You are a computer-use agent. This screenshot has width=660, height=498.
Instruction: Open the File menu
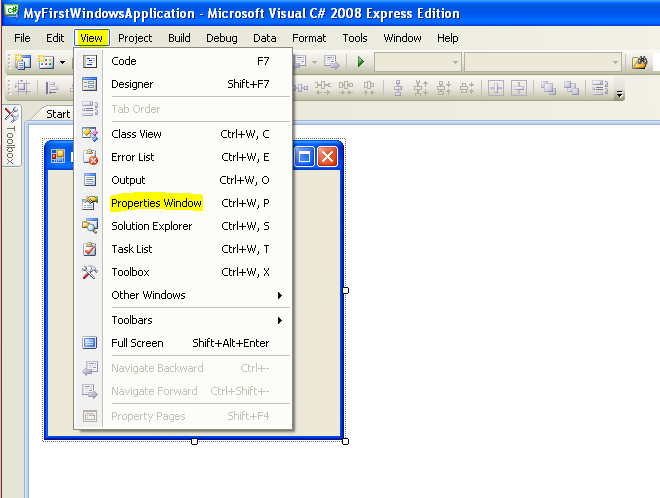(22, 38)
